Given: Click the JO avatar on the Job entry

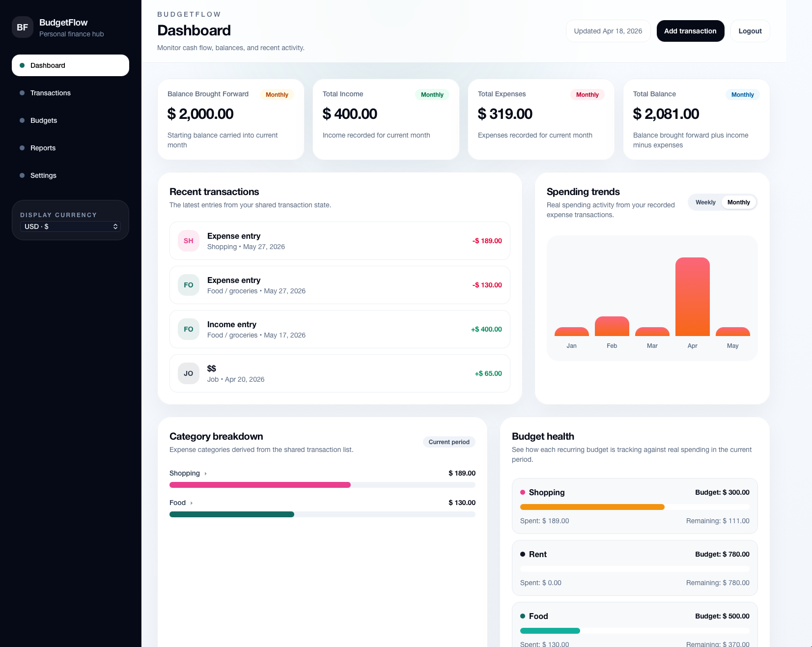Looking at the screenshot, I should [189, 373].
